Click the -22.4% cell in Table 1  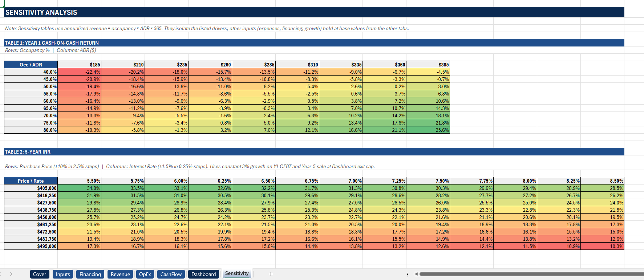[x=79, y=72]
